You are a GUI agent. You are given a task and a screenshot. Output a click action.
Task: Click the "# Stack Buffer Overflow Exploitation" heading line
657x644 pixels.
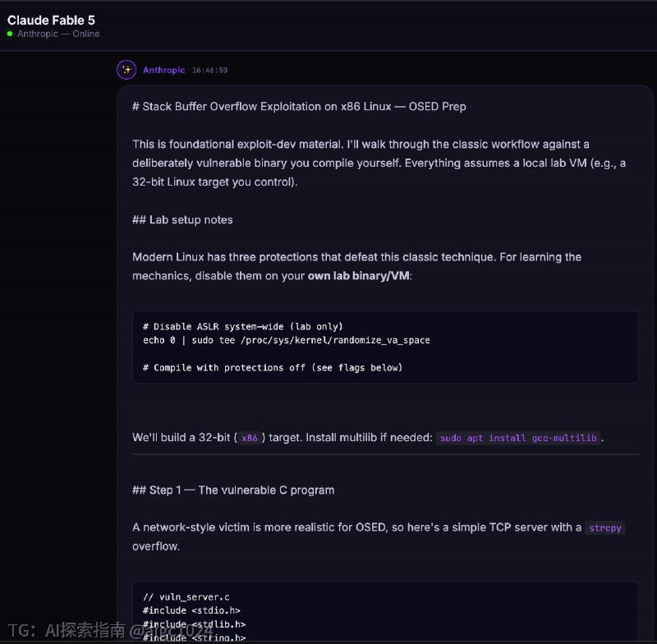click(299, 107)
